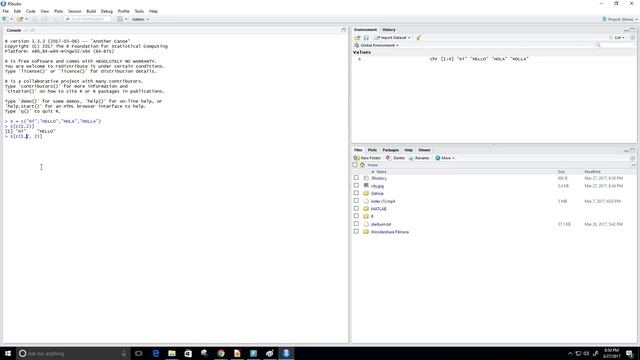
Task: Open the Debug menu
Action: [107, 11]
